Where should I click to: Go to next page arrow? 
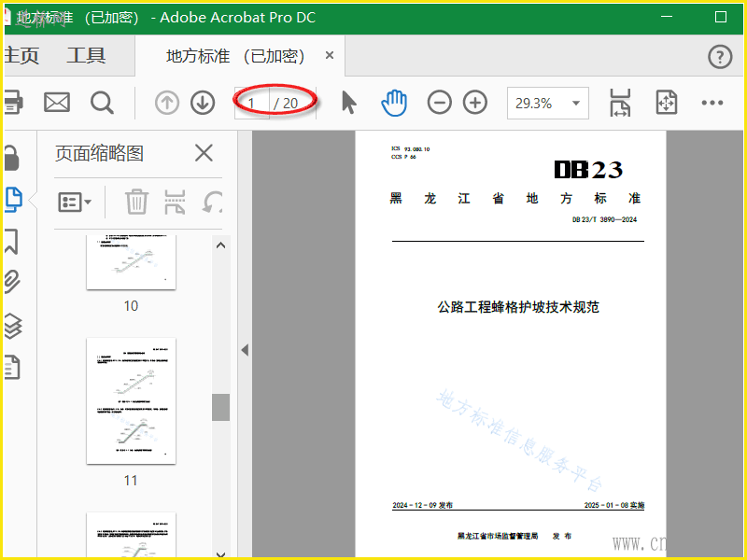203,103
